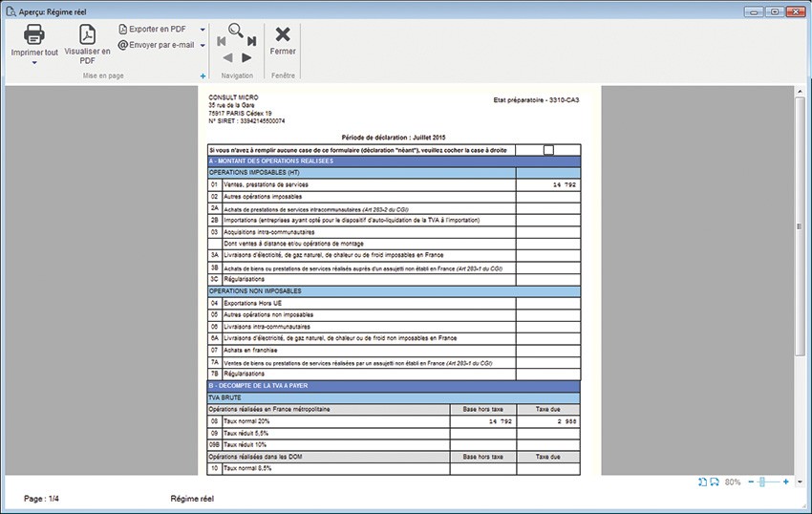This screenshot has width=812, height=514.
Task: Click the zoom slider handle
Action: pos(762,482)
